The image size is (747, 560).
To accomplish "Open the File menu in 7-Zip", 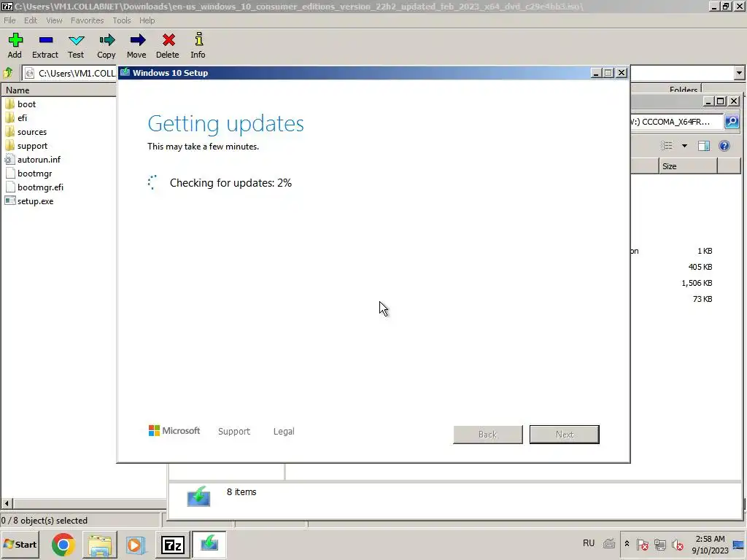I will point(9,20).
